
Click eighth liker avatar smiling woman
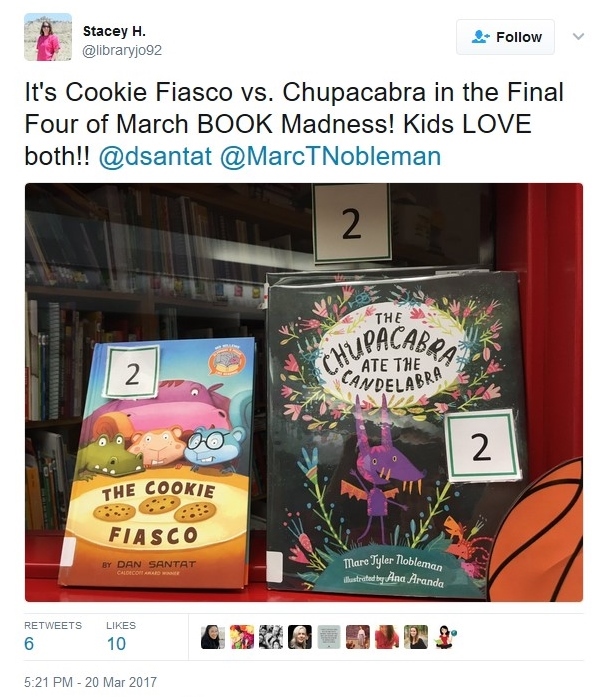[x=416, y=637]
